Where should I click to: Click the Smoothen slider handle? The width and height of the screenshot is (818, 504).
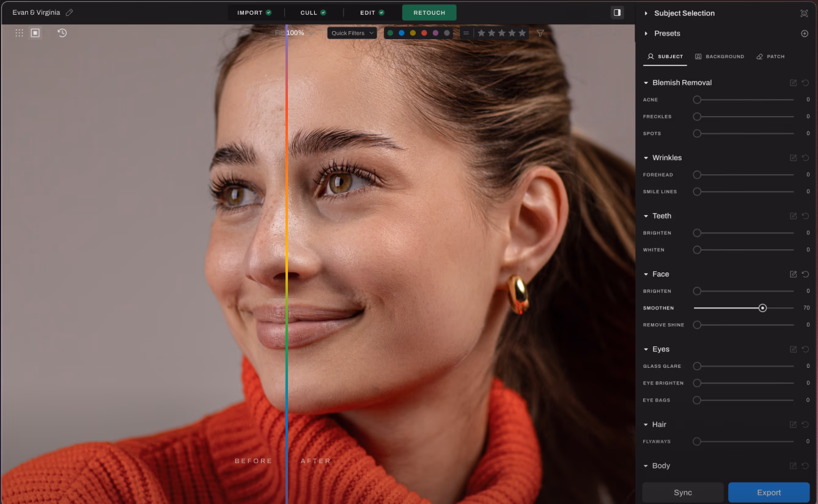click(x=762, y=308)
